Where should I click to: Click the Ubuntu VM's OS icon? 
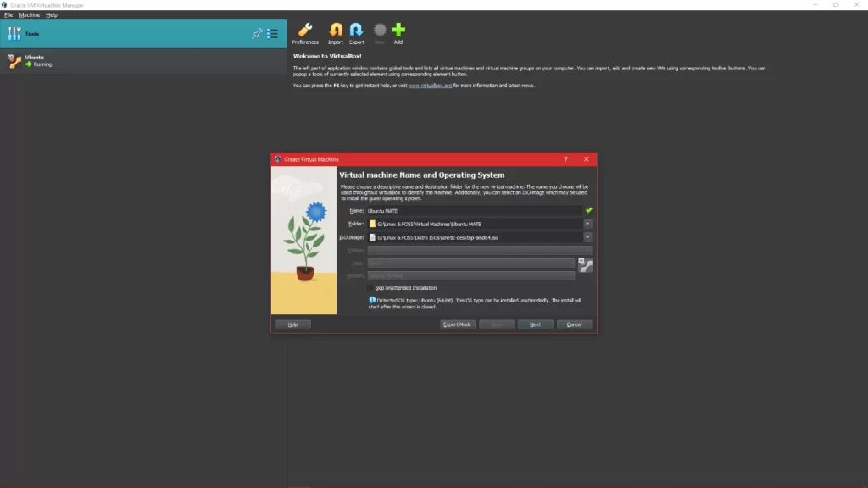pyautogui.click(x=14, y=61)
